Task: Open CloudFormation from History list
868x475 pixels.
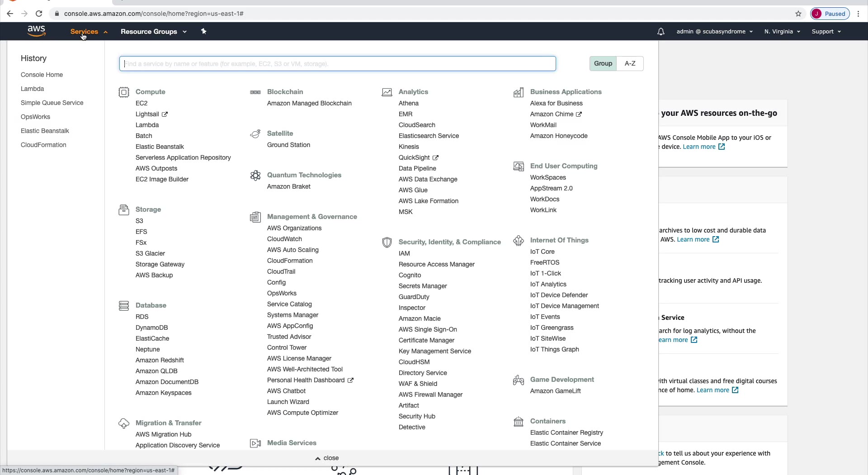Action: pyautogui.click(x=43, y=145)
